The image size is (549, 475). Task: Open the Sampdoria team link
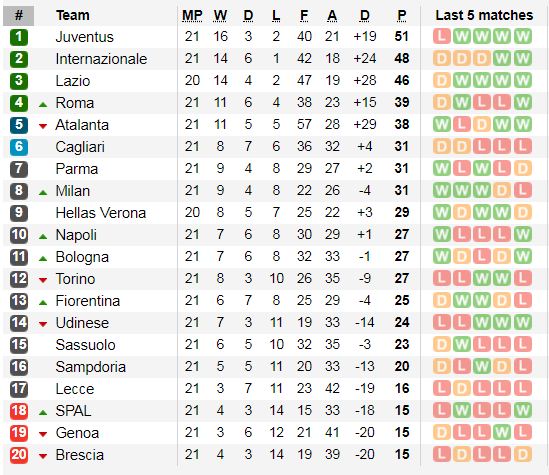click(91, 367)
